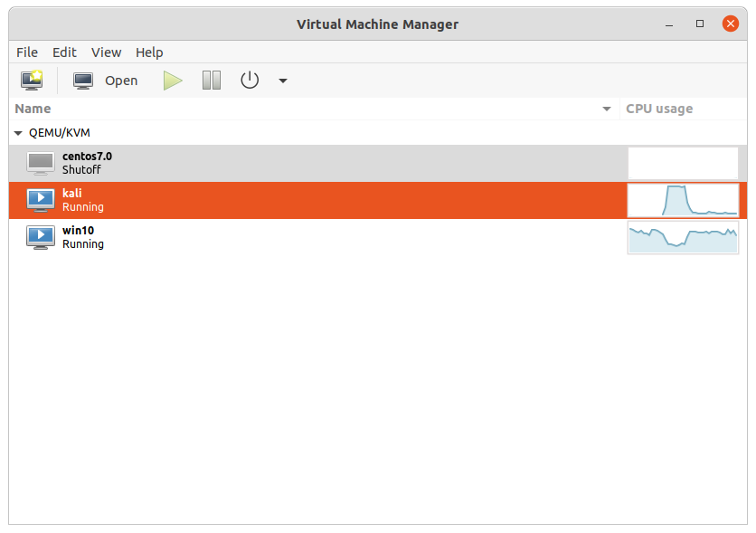
Task: Open the Help menu
Action: (x=149, y=52)
